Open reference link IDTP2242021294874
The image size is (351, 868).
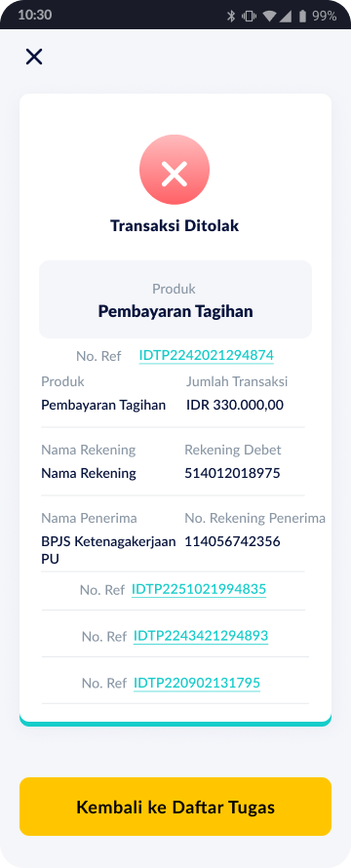tap(206, 355)
